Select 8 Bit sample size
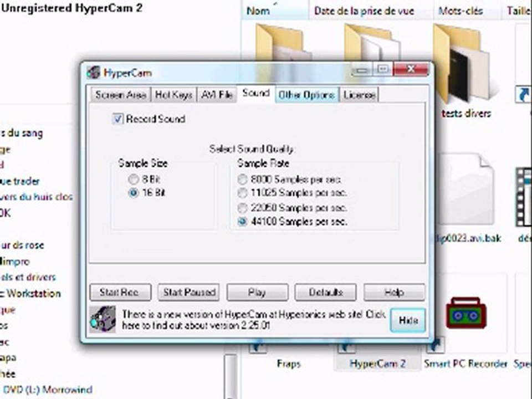Screen dimensions: 532x399 [x=134, y=179]
